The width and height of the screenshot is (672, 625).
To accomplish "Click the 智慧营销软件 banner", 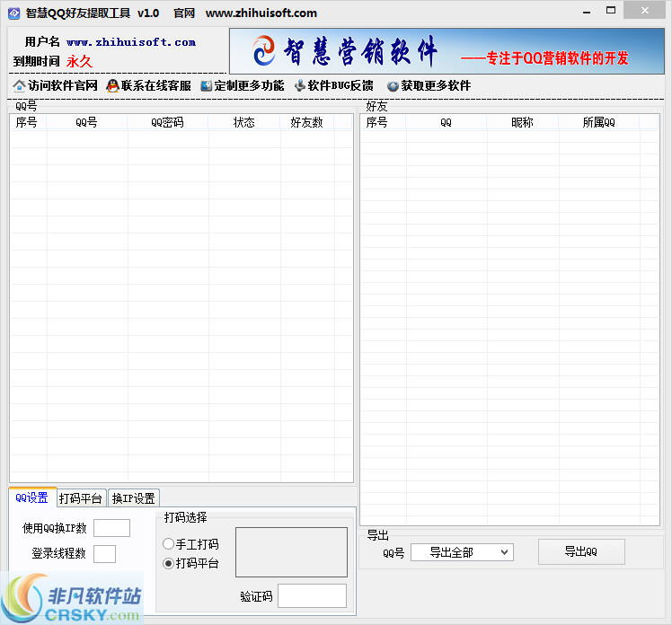I will [447, 51].
